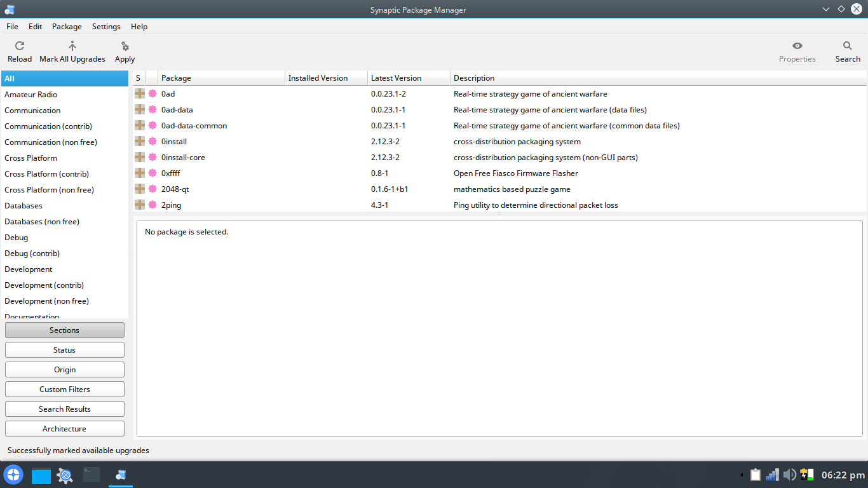Sort by the Latest Version column header

(409, 78)
